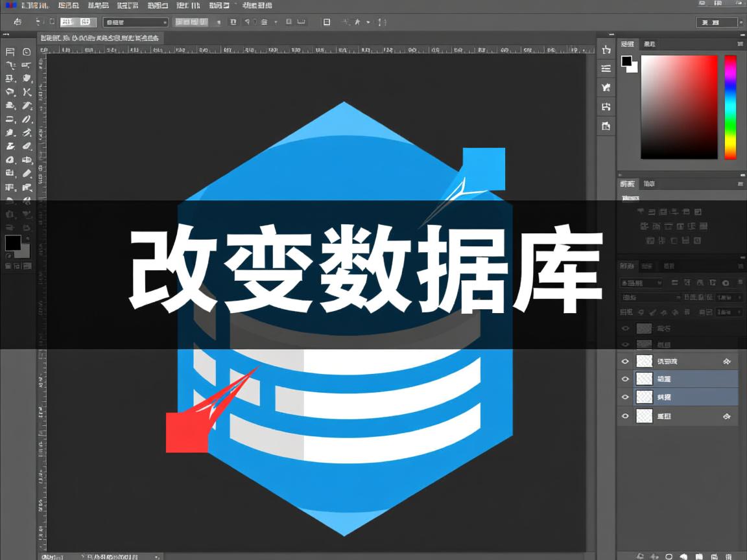Hide the topmost layer using its eye icon
The image size is (747, 560).
[625, 328]
